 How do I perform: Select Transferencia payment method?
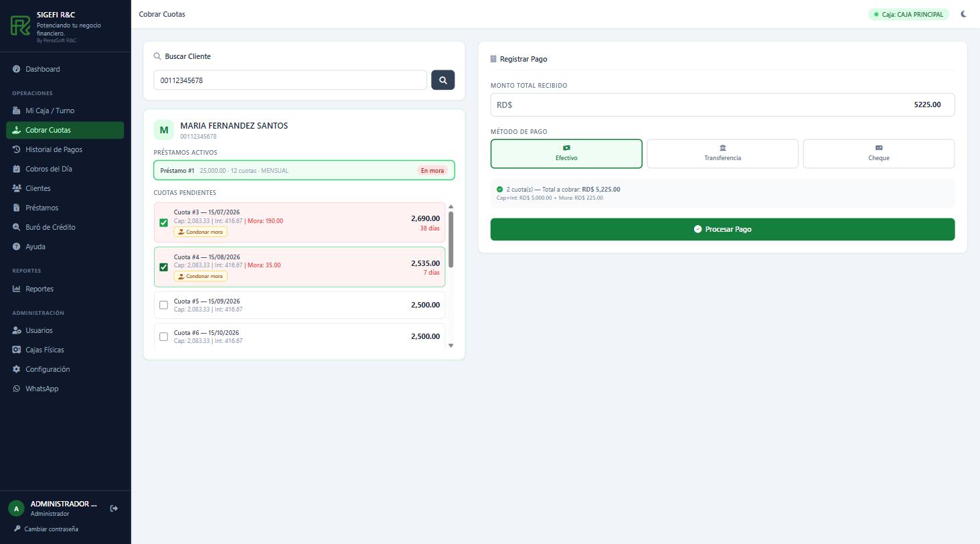click(722, 153)
